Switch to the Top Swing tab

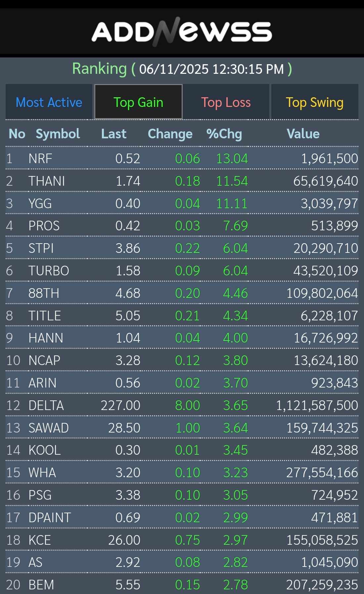click(x=314, y=102)
